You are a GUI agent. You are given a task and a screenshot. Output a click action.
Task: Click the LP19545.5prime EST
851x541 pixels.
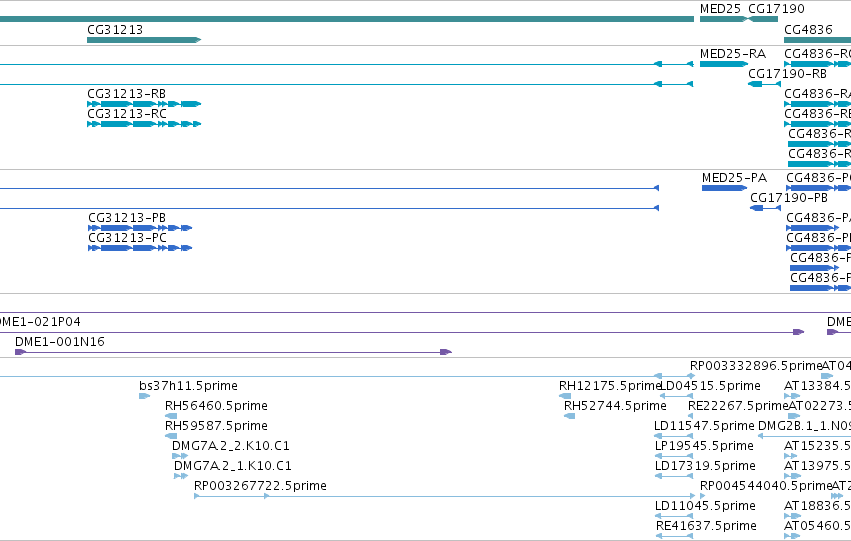pos(704,445)
